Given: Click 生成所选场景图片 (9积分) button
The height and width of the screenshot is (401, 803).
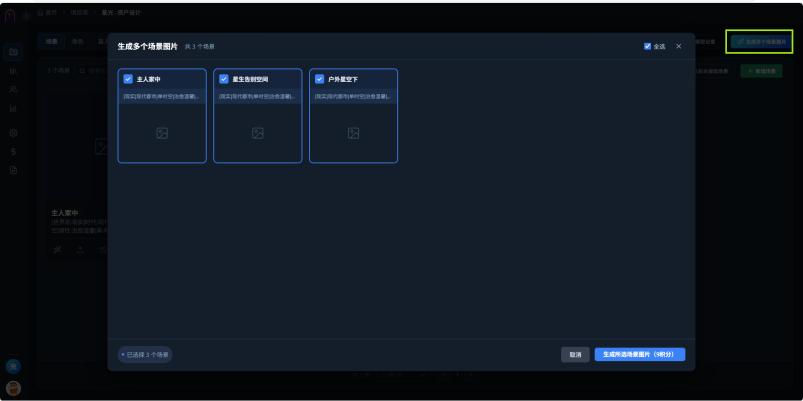Looking at the screenshot, I should (640, 354).
